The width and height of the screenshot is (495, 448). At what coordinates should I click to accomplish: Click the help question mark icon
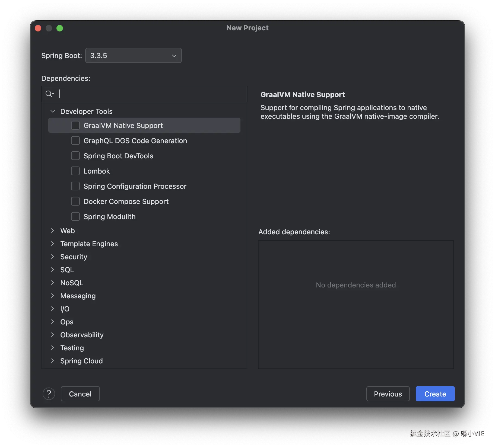pyautogui.click(x=49, y=394)
